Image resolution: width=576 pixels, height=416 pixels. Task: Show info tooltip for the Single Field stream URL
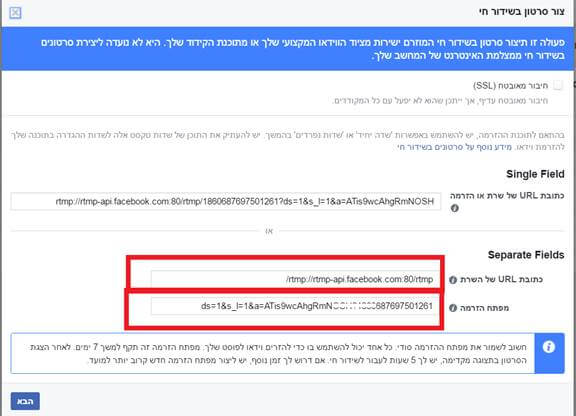(454, 208)
